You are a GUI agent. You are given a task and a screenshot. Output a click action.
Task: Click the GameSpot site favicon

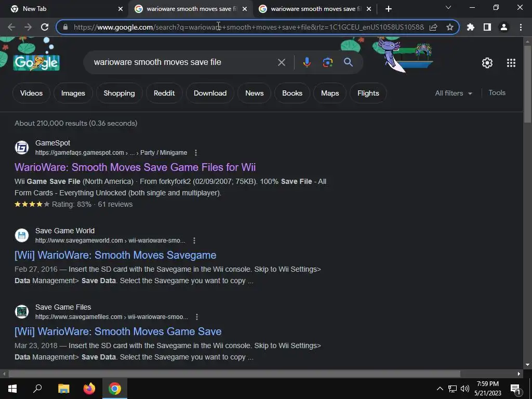22,148
